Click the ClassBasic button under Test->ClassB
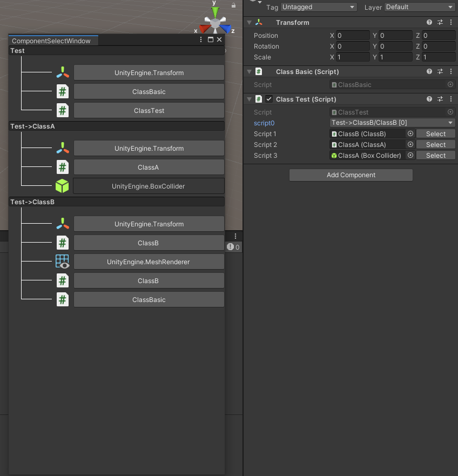Image resolution: width=458 pixels, height=476 pixels. 149,299
